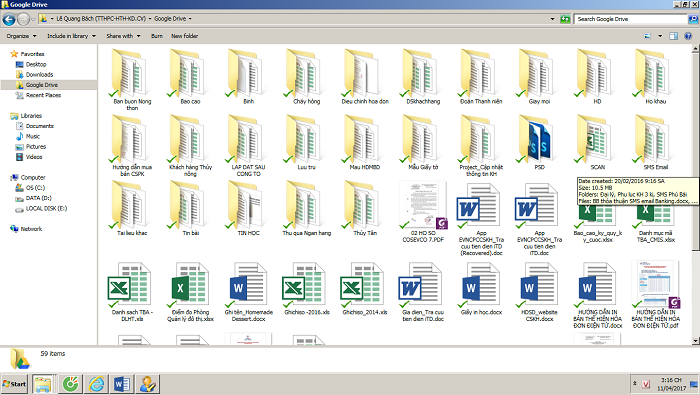This screenshot has height=395, width=700.
Task: Select the Mau HDMBD folder
Action: (x=365, y=142)
